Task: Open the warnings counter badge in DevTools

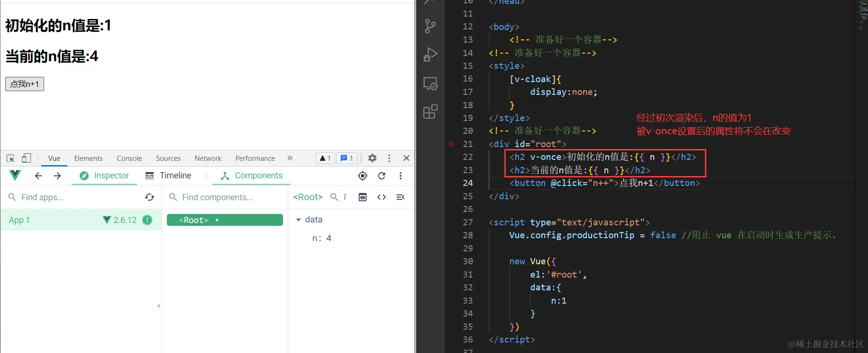Action: point(325,158)
